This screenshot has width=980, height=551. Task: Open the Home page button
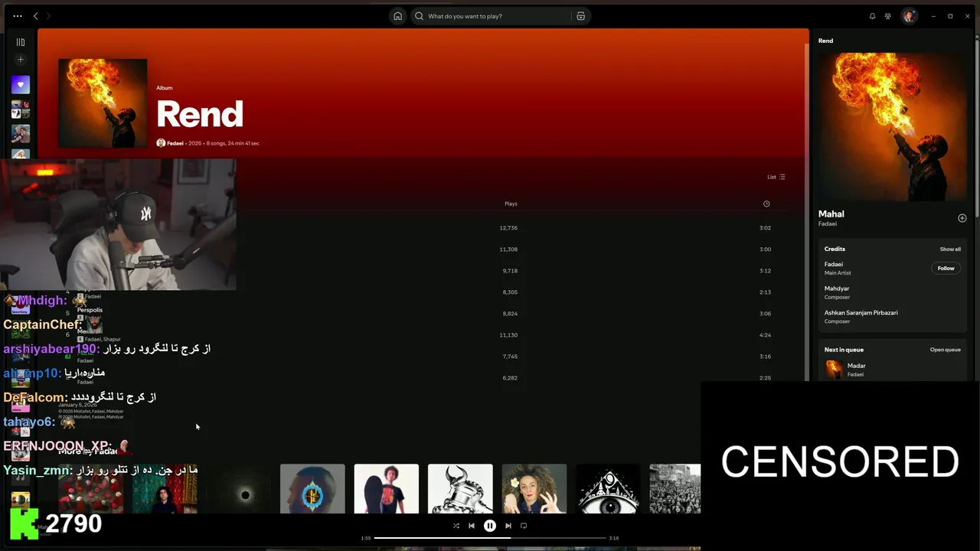(x=398, y=16)
